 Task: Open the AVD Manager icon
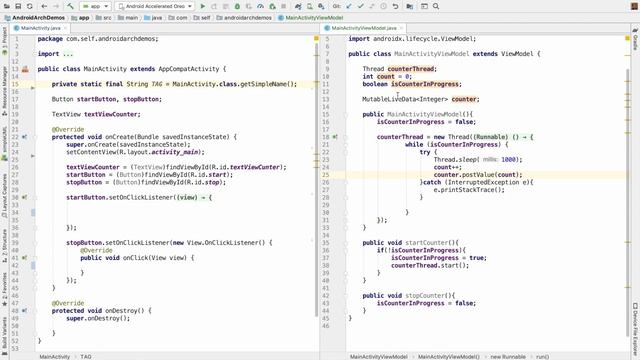pyautogui.click(x=310, y=6)
